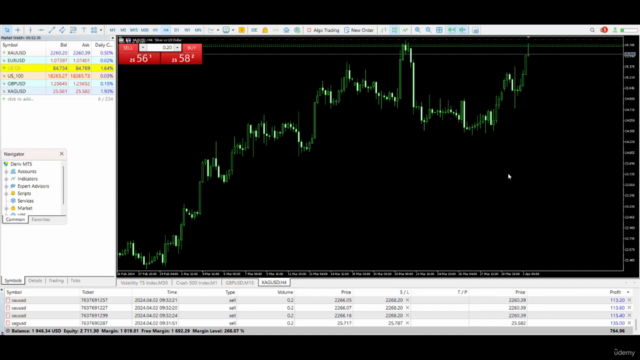Tile chart windows with grid icon

(439, 30)
